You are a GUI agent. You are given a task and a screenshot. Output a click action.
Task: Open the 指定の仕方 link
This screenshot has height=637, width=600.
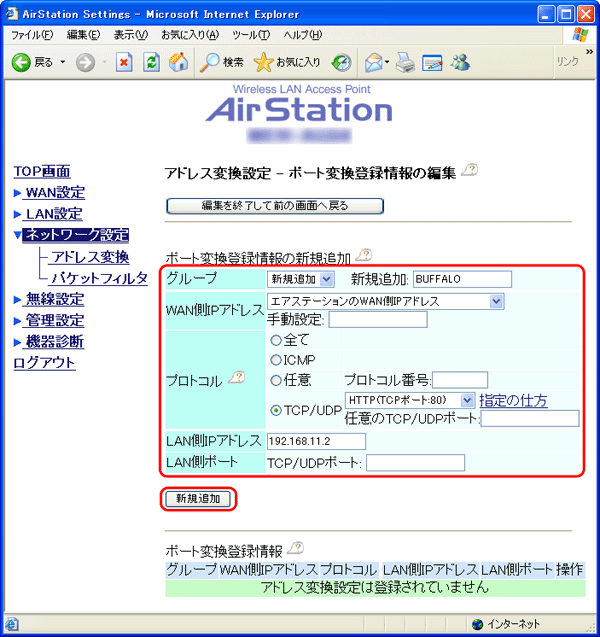[513, 401]
